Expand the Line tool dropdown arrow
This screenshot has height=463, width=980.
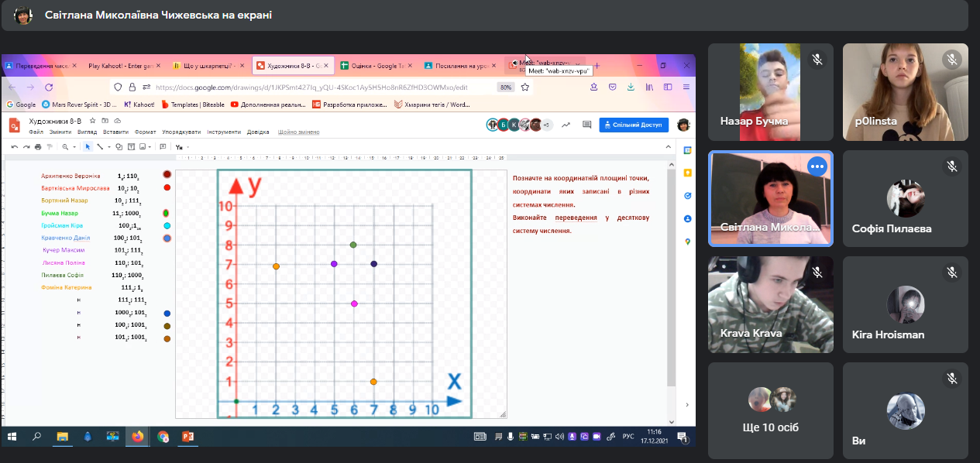pos(109,147)
